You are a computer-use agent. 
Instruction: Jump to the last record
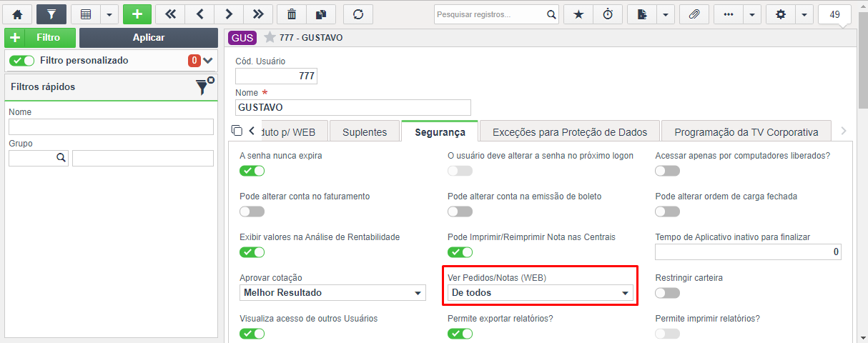tap(258, 14)
